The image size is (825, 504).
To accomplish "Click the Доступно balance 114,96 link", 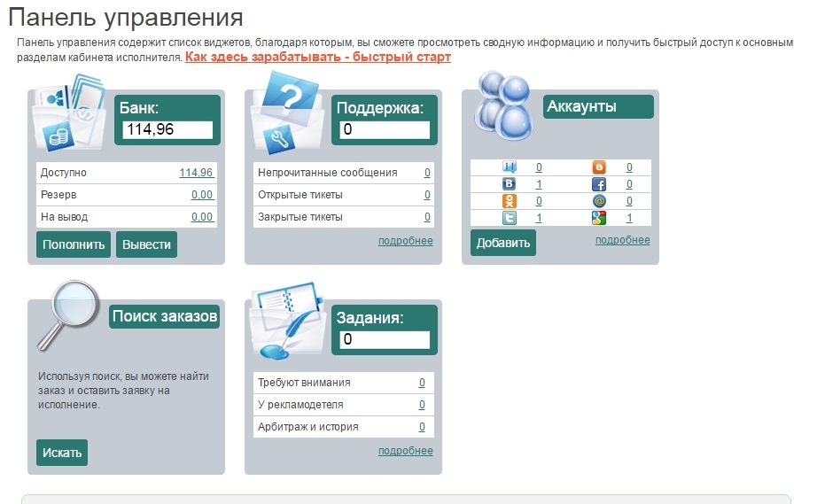I will pos(196,173).
